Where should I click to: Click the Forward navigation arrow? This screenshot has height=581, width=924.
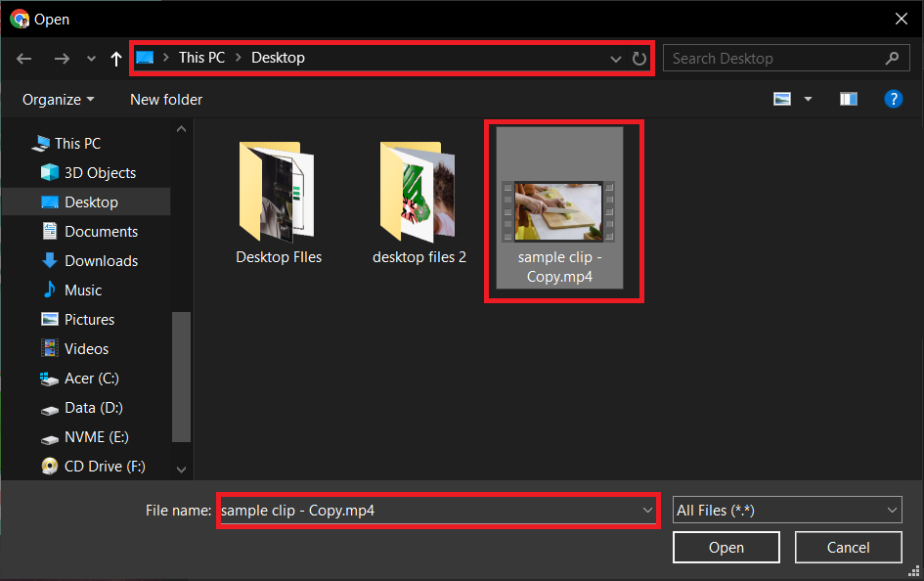point(61,58)
